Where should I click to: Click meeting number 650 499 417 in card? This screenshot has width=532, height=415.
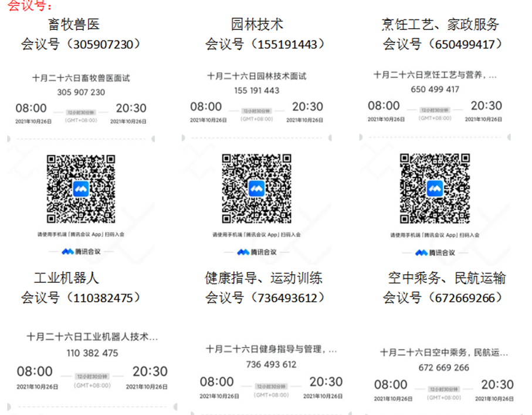tap(435, 89)
